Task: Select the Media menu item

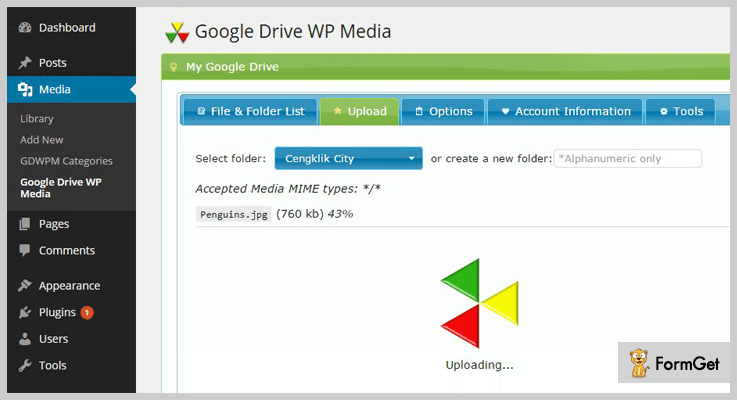Action: pos(71,89)
